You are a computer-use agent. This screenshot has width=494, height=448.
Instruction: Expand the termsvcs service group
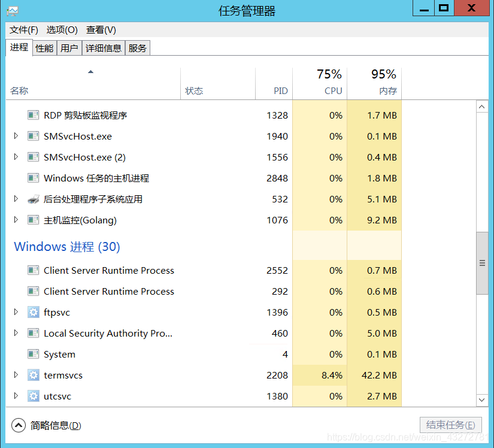pos(16,374)
